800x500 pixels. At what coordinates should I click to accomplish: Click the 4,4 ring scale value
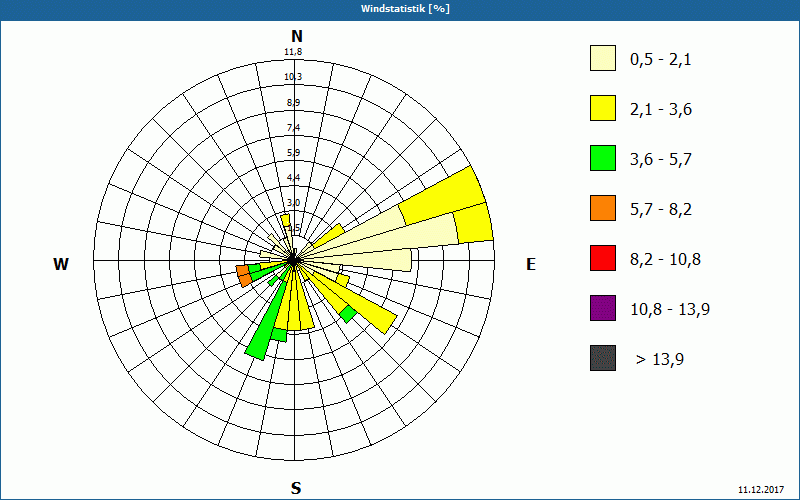tap(293, 178)
